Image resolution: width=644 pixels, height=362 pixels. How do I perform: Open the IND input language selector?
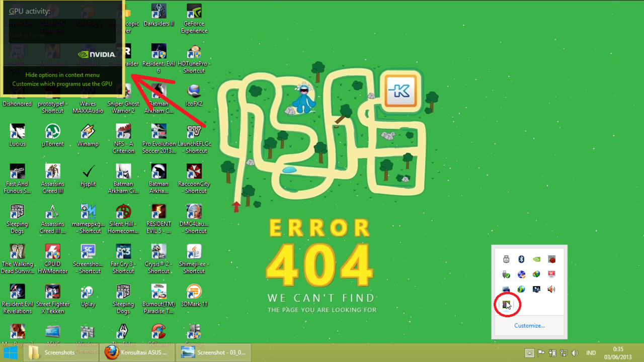tap(591, 353)
